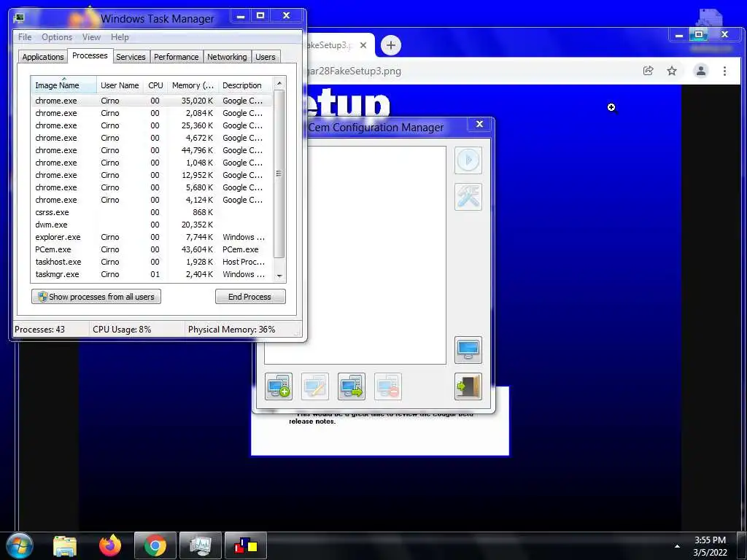Select chrome.exe row using 44,796 K
747x560 pixels.
tap(152, 150)
